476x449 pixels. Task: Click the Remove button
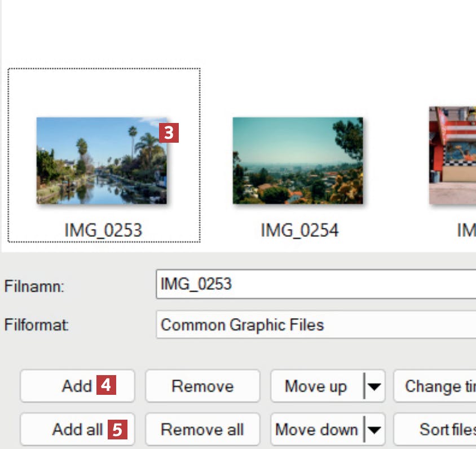202,386
